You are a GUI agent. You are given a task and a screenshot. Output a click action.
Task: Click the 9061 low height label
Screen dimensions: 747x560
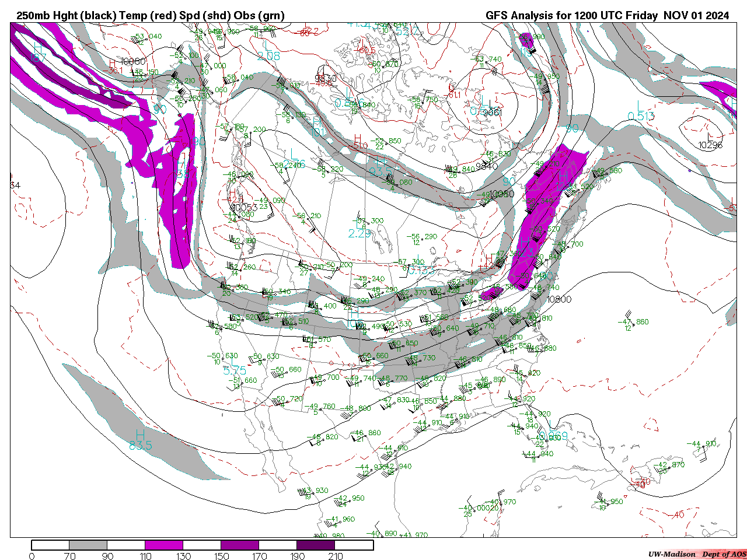click(x=492, y=113)
